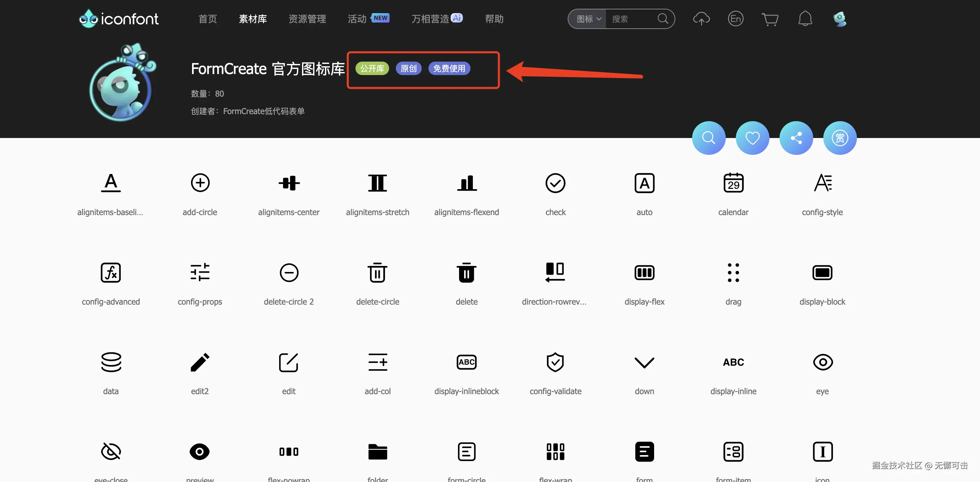The height and width of the screenshot is (482, 980).
Task: Open the shopping cart
Action: [x=769, y=19]
